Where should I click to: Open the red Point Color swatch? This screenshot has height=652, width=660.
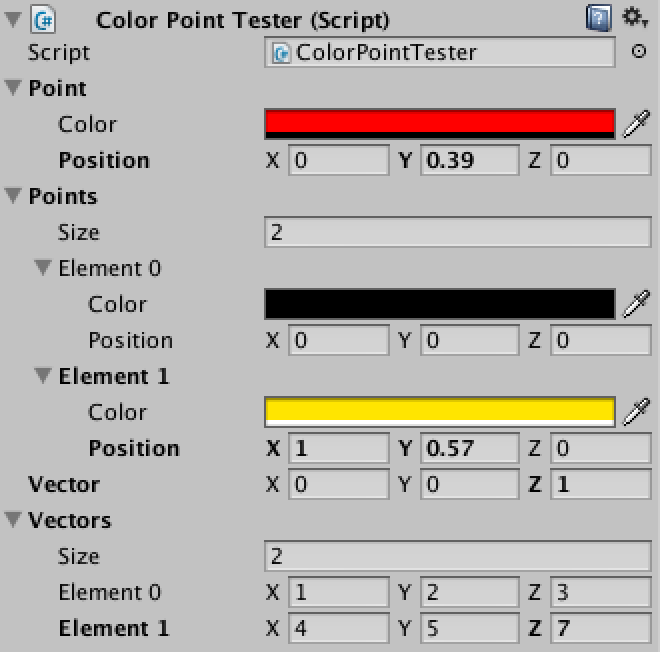(x=439, y=123)
